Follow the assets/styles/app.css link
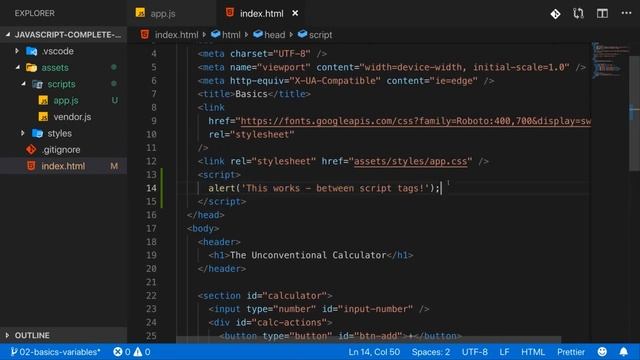 point(410,161)
